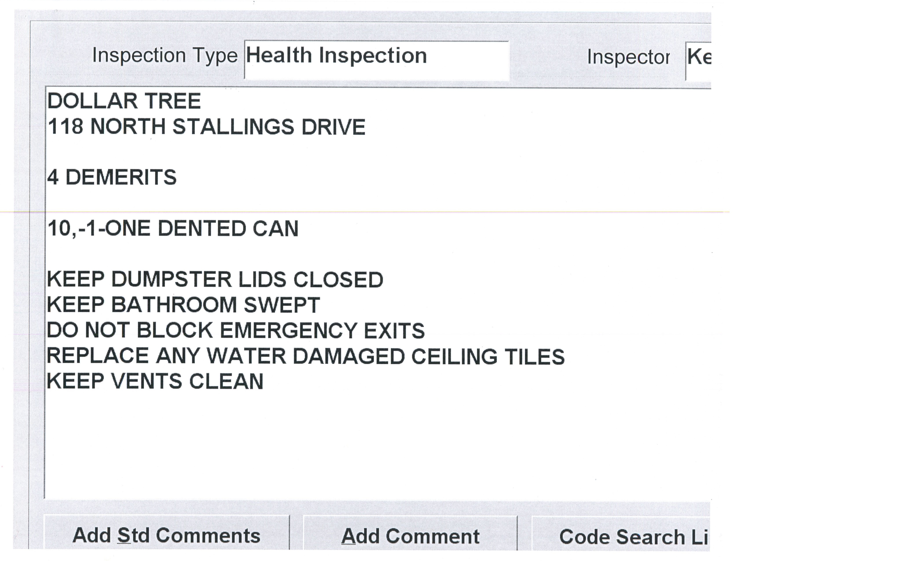The image size is (924, 561).
Task: Click the KEEP VENTS CLEAN line
Action: point(155,381)
